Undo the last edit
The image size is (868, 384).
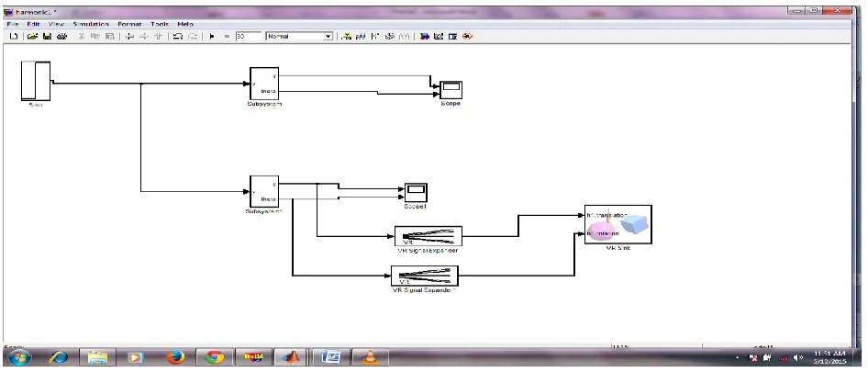tap(178, 37)
